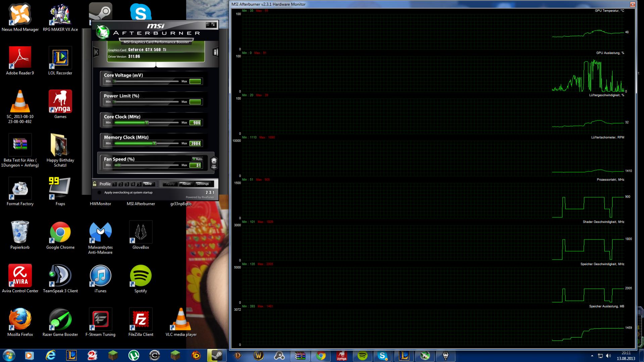Image resolution: width=644 pixels, height=362 pixels.
Task: Open Razer Game Booster icon
Action: tap(60, 322)
